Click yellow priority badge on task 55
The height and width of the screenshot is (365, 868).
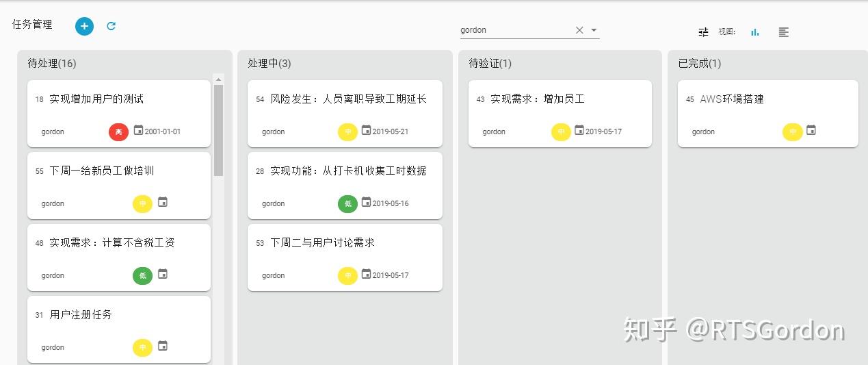pos(142,203)
